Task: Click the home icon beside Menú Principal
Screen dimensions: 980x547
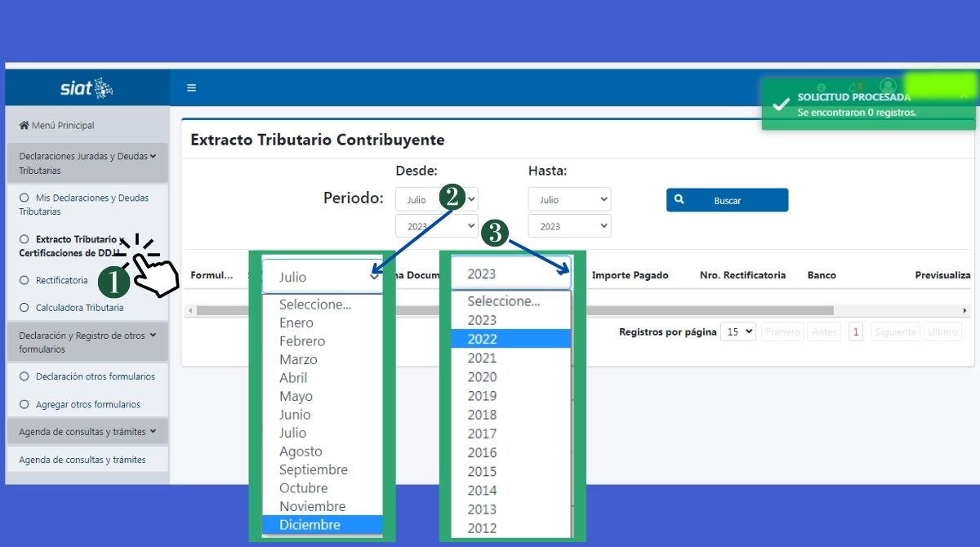Action: click(x=24, y=126)
